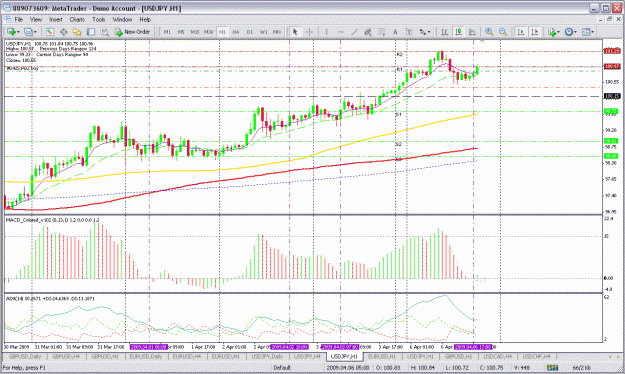
Task: Select the text label tool
Action: 409,32
